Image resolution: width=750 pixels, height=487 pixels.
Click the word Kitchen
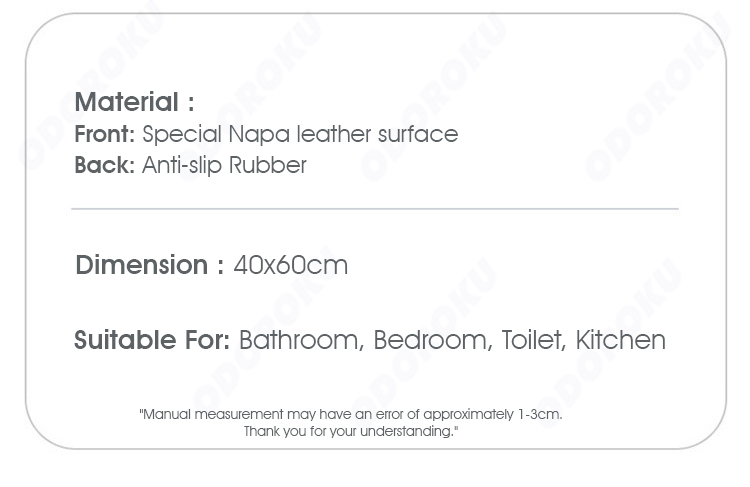tap(620, 341)
